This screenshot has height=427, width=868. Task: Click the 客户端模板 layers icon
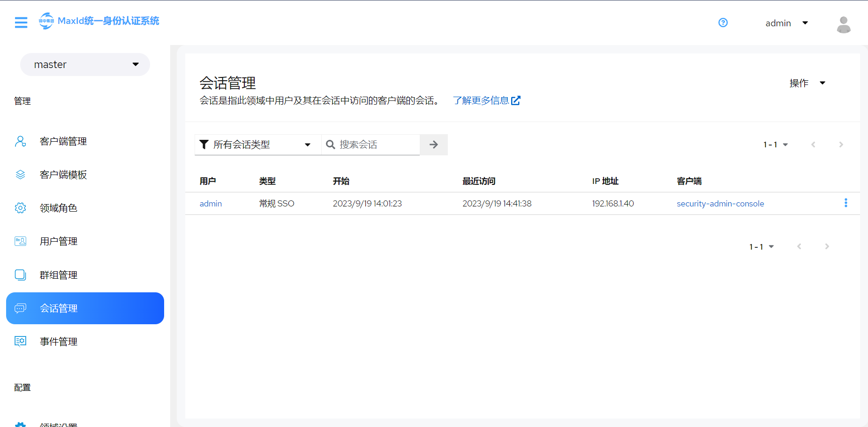[x=21, y=175]
